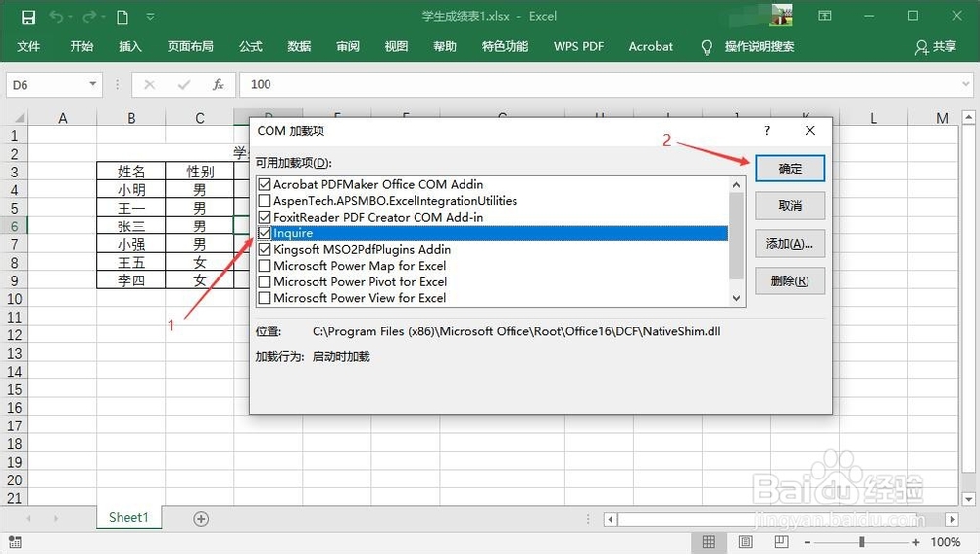This screenshot has width=980, height=554.
Task: Open the Customize Quick Access Toolbar dropdown
Action: pos(150,17)
